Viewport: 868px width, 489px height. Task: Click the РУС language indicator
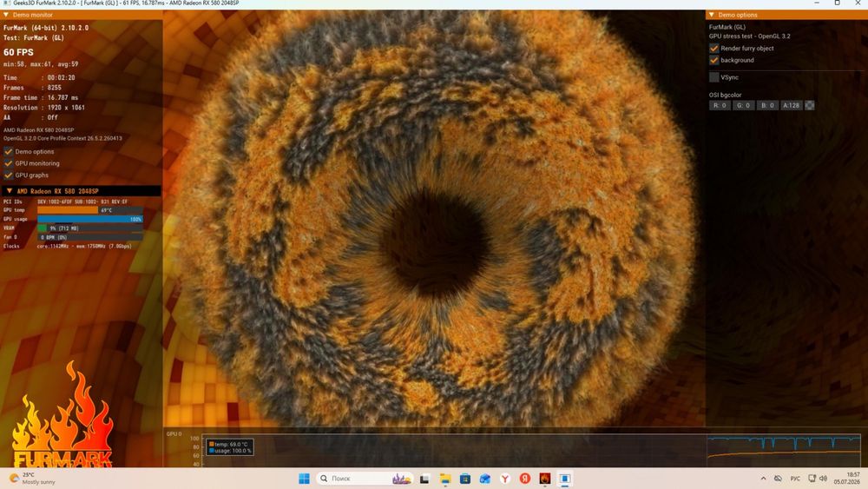tap(795, 479)
